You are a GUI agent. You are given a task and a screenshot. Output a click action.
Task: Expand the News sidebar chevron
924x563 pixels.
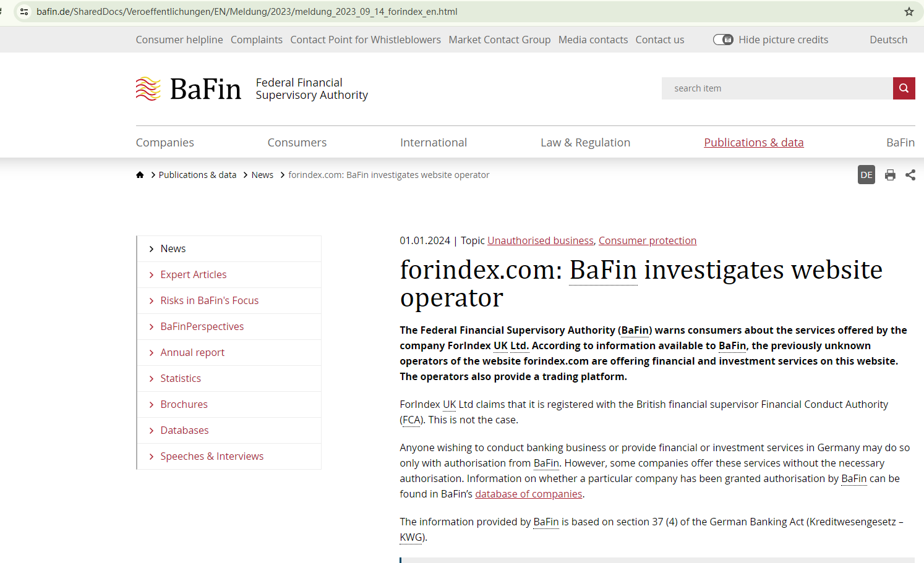pyautogui.click(x=151, y=249)
